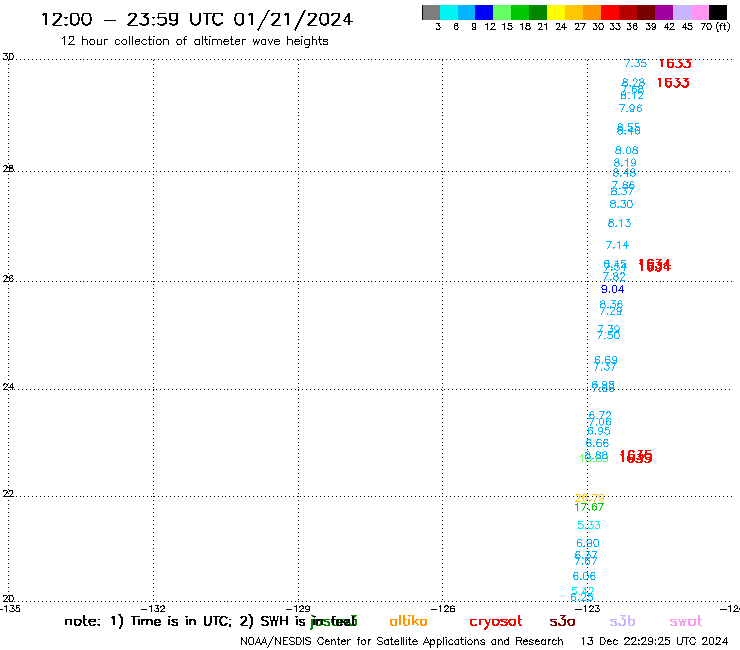Select the pink swatch in the color scale

[x=699, y=13]
